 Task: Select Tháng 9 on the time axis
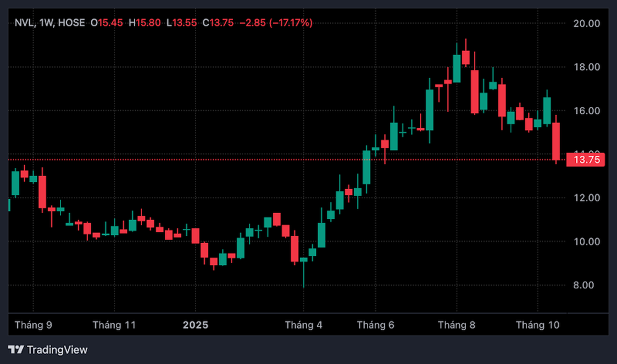tap(33, 325)
